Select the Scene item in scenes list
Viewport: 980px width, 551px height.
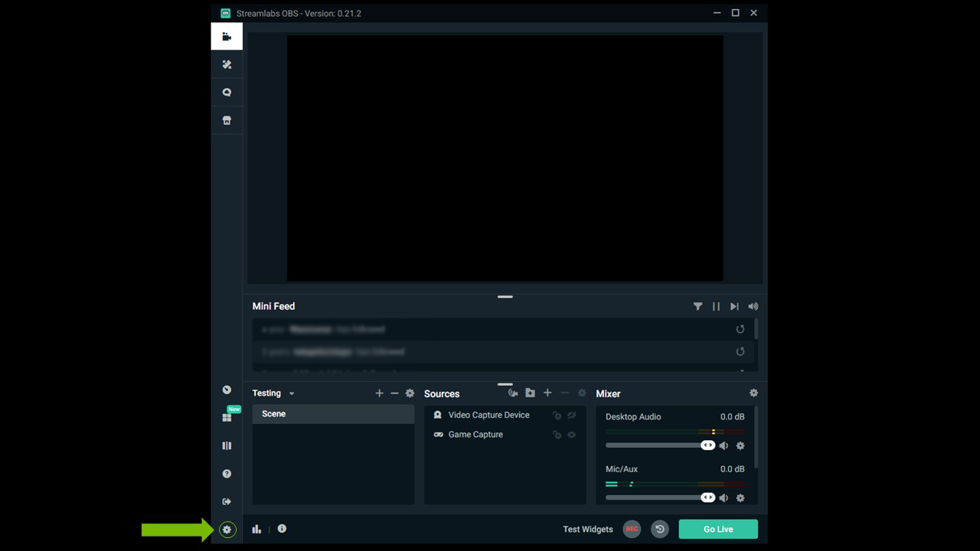333,414
